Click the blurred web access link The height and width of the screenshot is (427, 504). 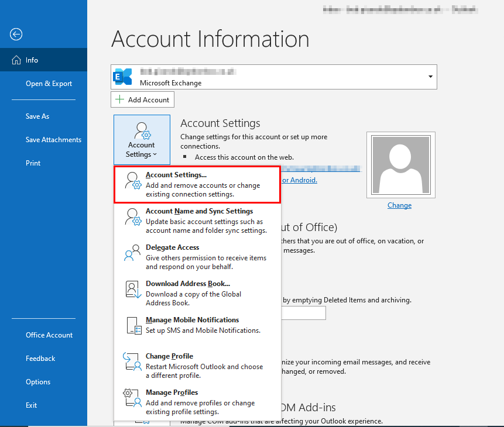[x=321, y=168]
